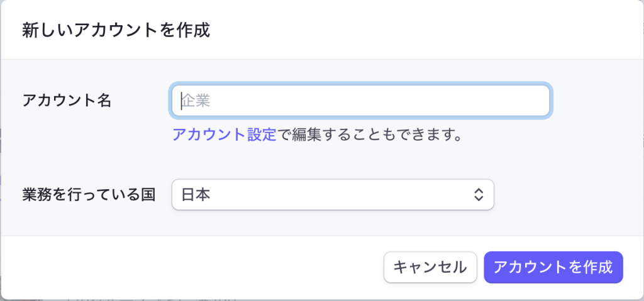This screenshot has width=644, height=301.
Task: Click the up-down chevron icon in country selector
Action: [x=479, y=195]
